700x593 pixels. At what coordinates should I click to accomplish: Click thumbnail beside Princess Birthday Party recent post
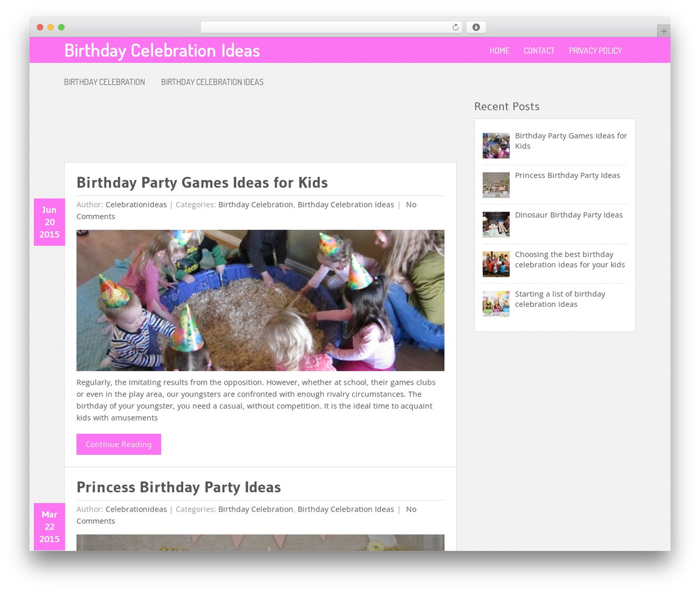[x=496, y=185]
